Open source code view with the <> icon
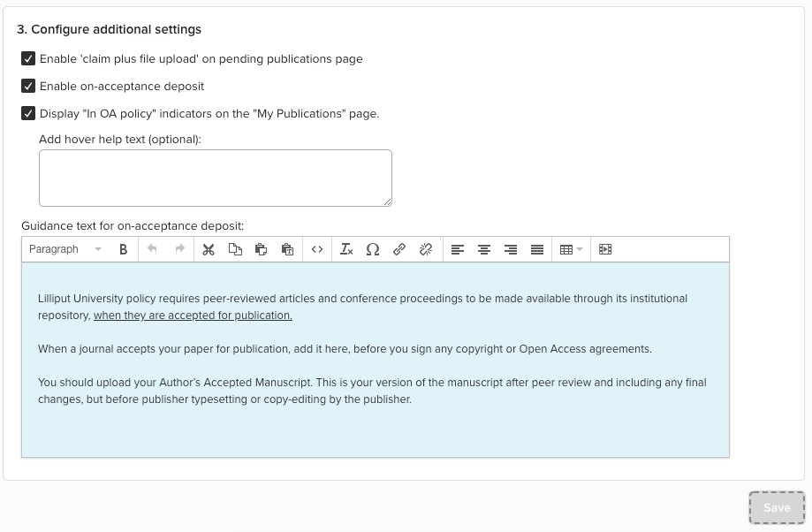 pyautogui.click(x=317, y=249)
